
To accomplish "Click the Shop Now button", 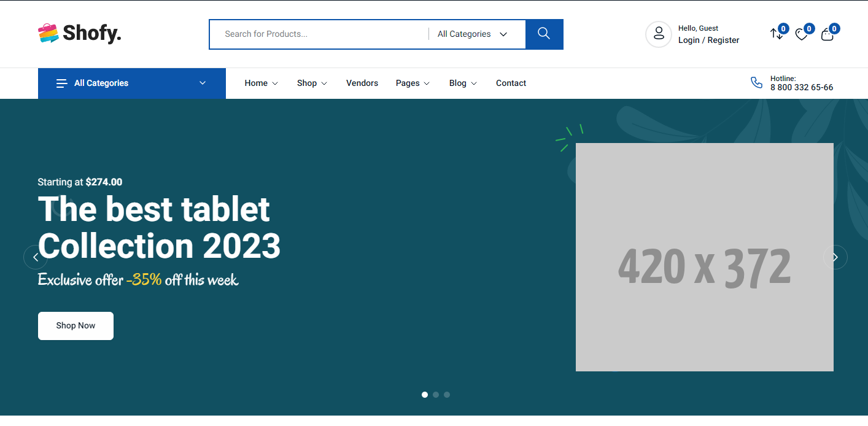I will point(76,325).
